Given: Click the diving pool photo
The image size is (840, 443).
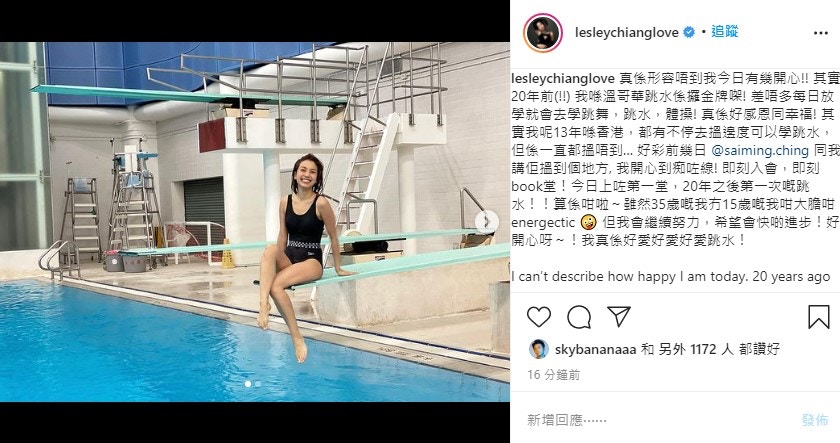Looking at the screenshot, I should [254, 222].
